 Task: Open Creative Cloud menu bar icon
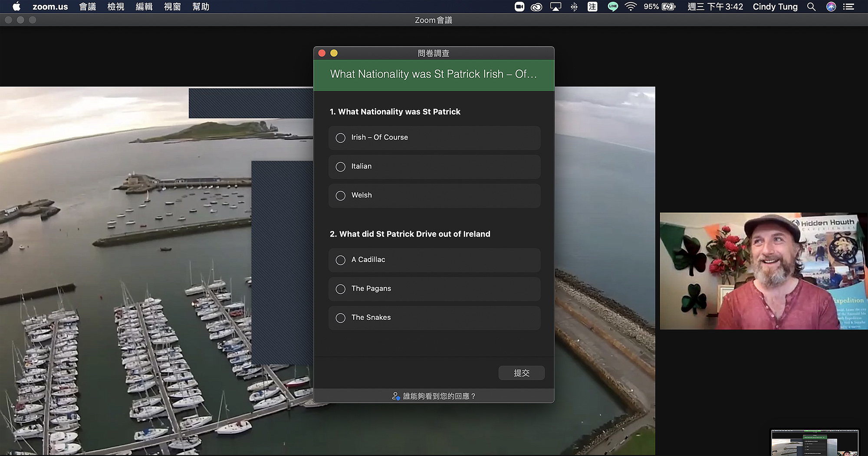(536, 7)
